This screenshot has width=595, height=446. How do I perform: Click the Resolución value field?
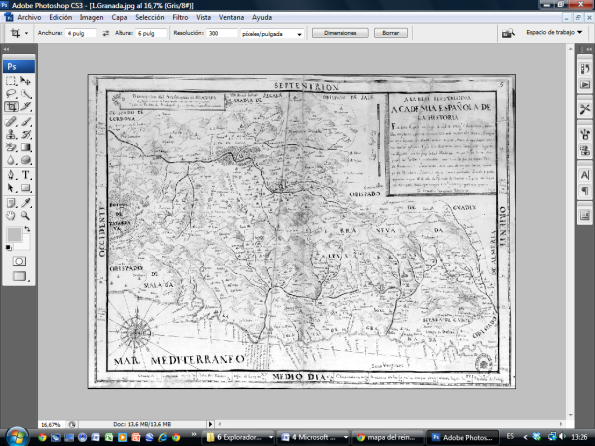(x=222, y=33)
